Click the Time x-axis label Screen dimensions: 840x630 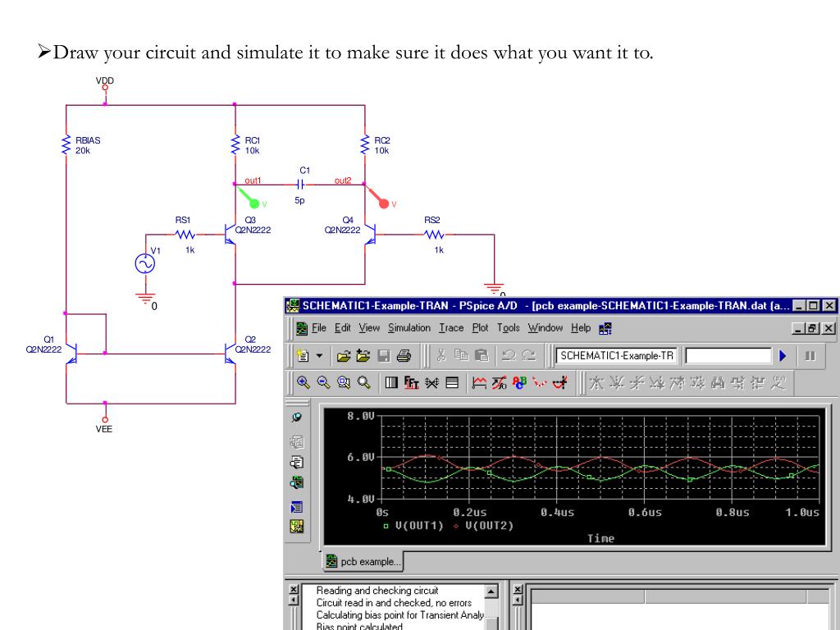[x=600, y=538]
